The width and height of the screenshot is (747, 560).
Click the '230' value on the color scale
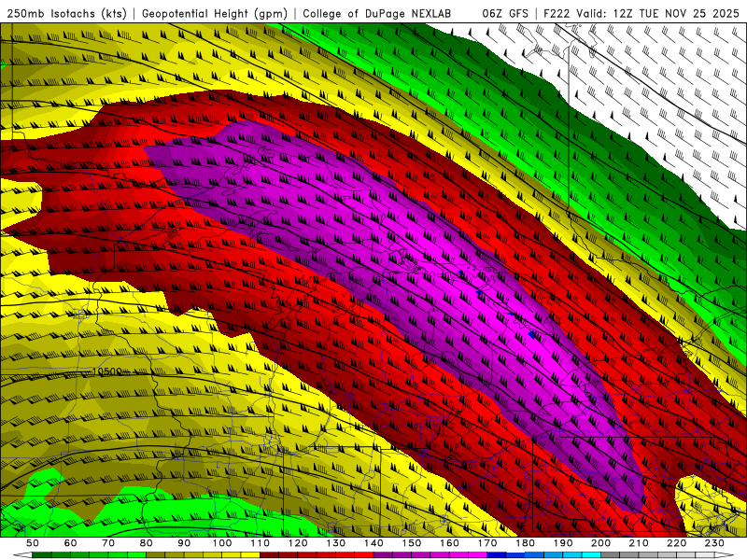click(x=714, y=543)
